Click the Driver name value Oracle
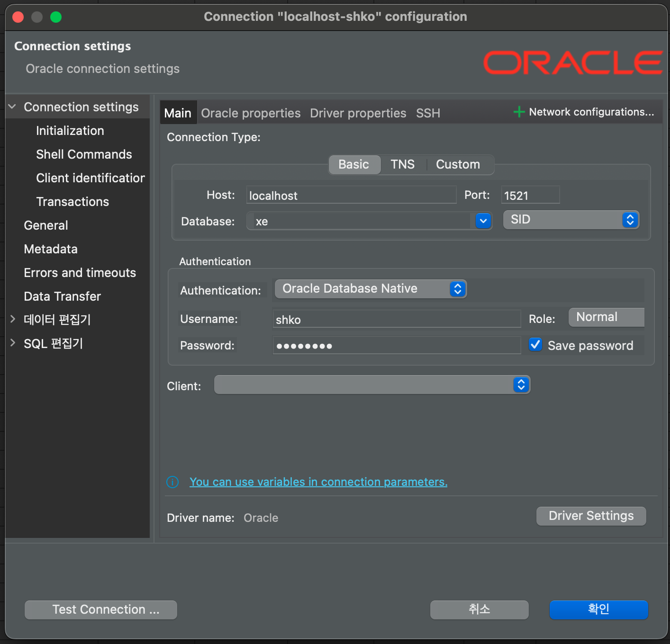The height and width of the screenshot is (644, 670). 261,518
